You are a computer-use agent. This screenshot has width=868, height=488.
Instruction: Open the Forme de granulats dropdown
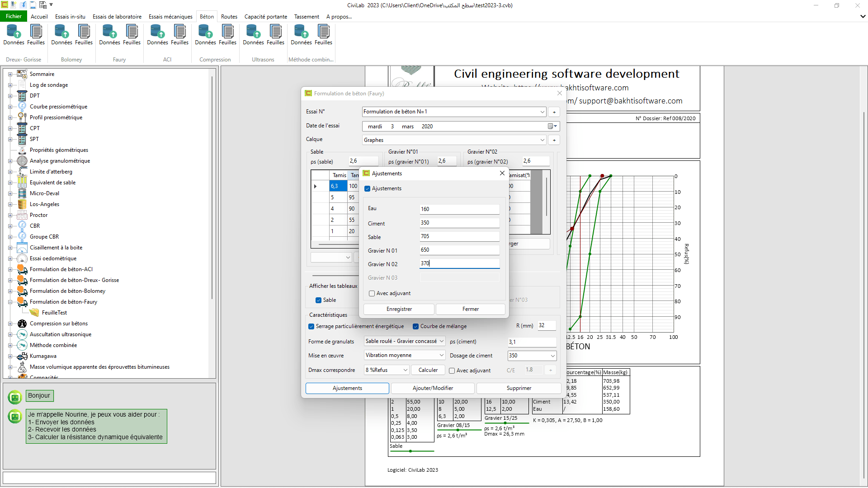[442, 342]
